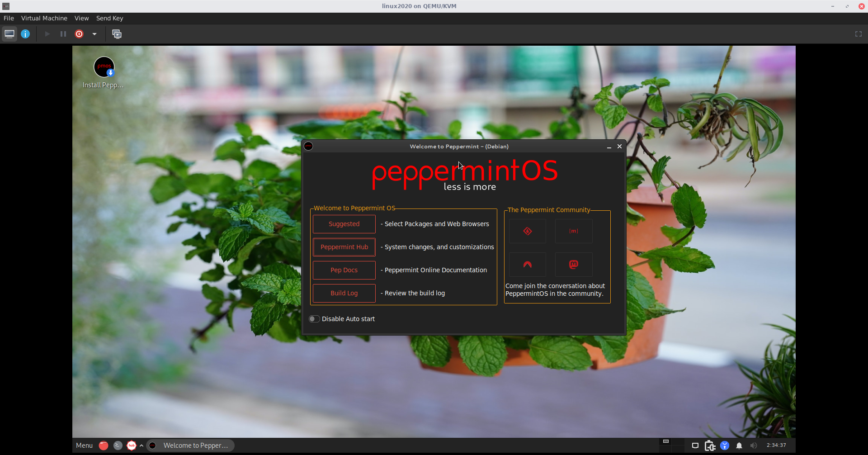868x455 pixels.
Task: Click the Peppermint forum arc icon
Action: pos(527,264)
